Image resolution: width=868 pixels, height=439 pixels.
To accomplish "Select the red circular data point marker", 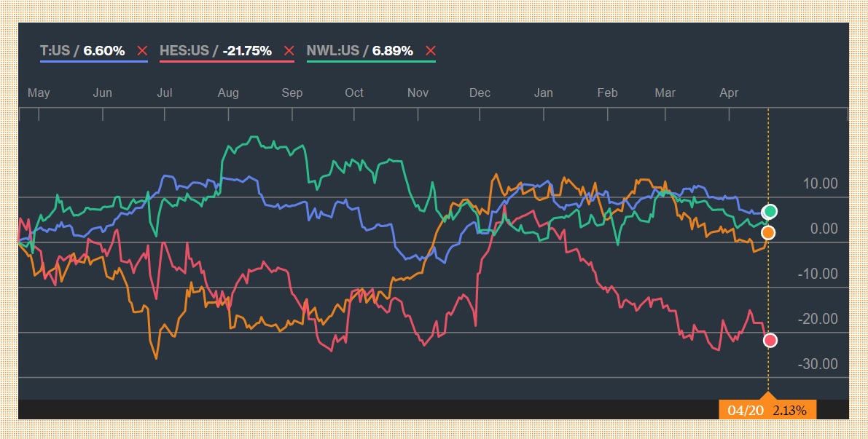I will click(770, 340).
